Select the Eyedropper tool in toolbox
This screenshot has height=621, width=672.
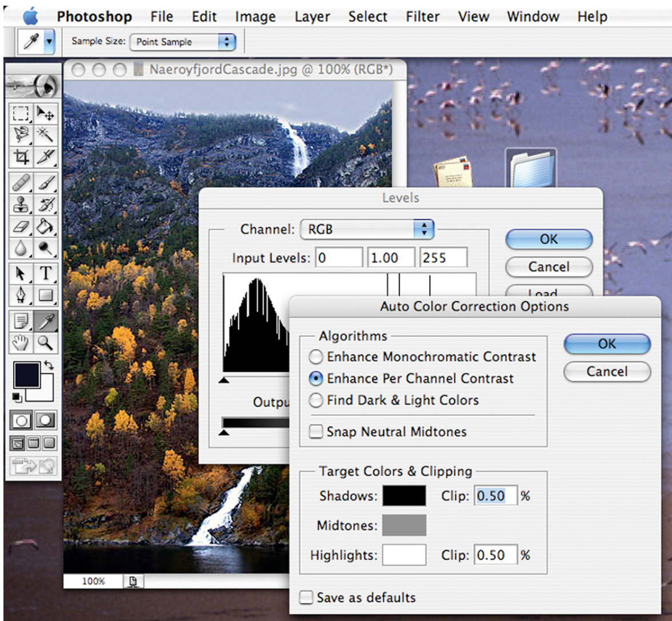[45, 321]
